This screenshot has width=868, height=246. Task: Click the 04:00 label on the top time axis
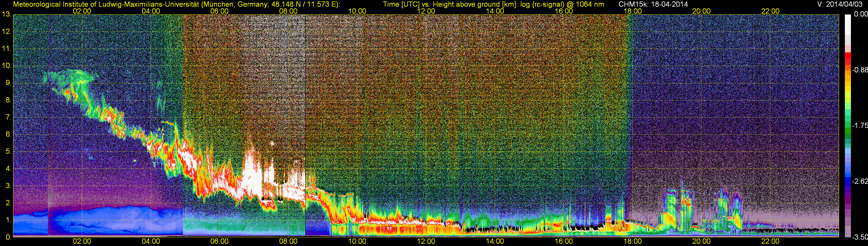(151, 11)
